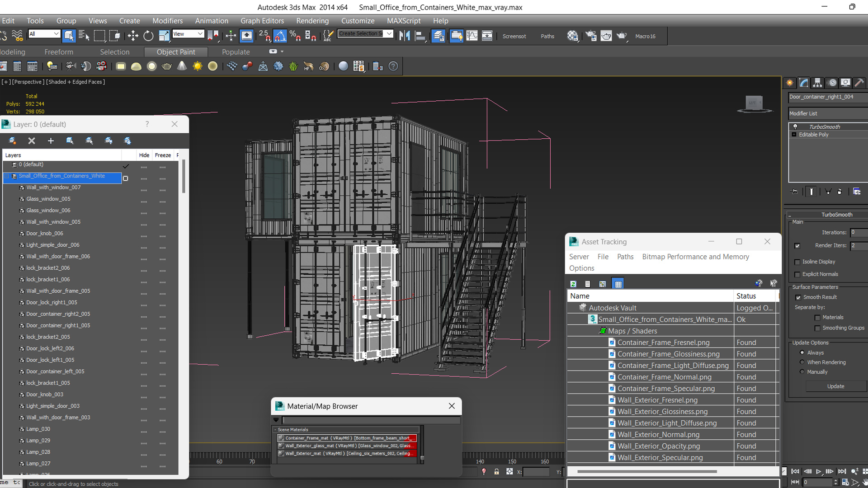Toggle TurboSmooth lightbulb in modifier stack
The image size is (868, 488).
coord(795,127)
